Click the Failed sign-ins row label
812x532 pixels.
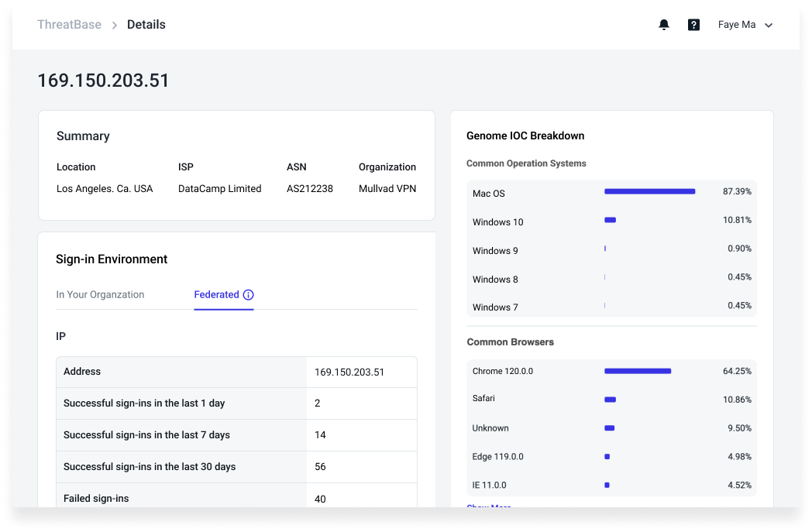(x=96, y=499)
